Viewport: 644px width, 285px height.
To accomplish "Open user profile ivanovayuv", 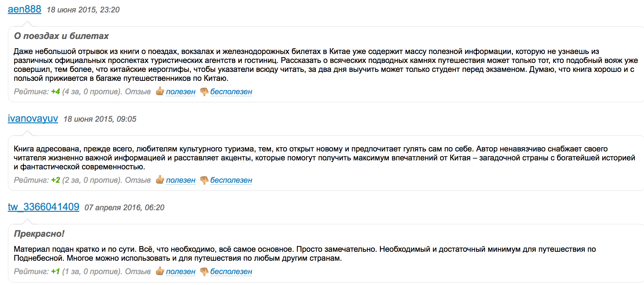I will tap(33, 119).
